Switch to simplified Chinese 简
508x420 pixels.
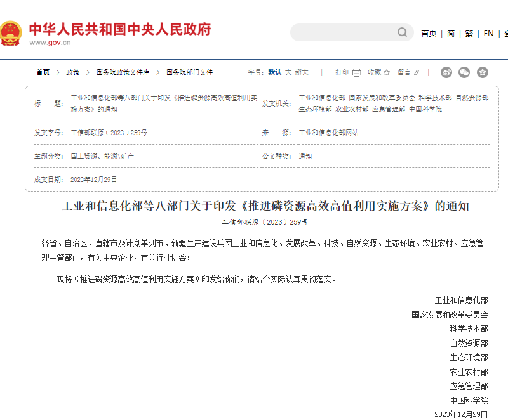450,34
